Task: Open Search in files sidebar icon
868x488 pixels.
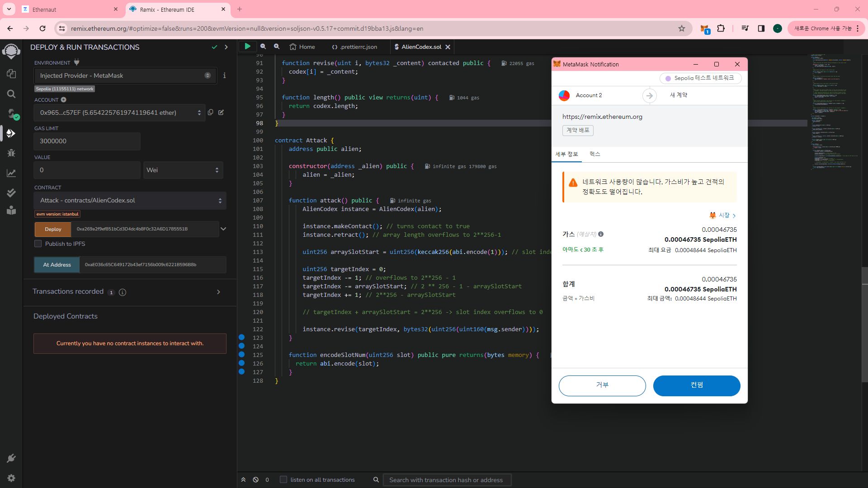Action: click(11, 94)
